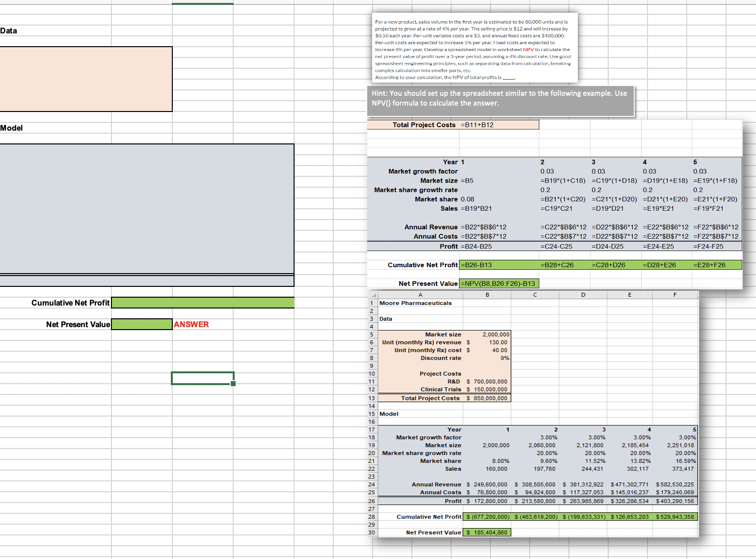
Task: Click the '=B5' Market size formula
Action: click(467, 181)
